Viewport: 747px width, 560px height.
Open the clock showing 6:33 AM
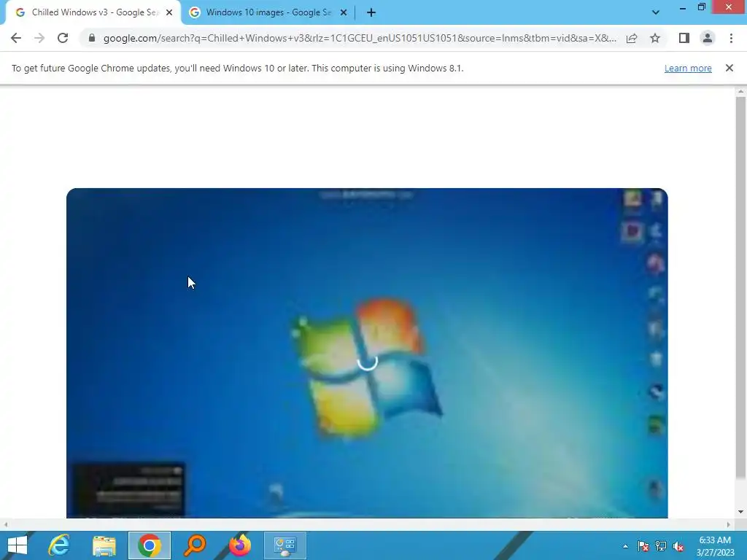715,546
